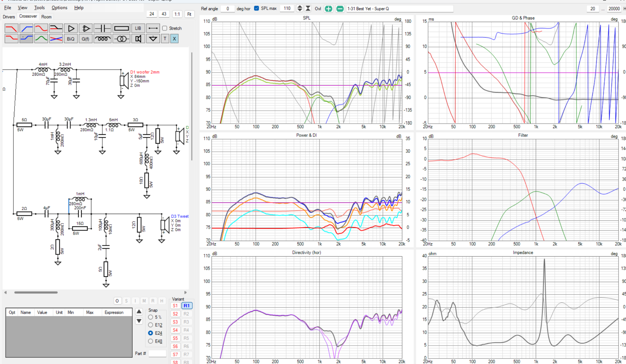This screenshot has width=626, height=364.
Task: Select variant S5
Action: [x=175, y=338]
